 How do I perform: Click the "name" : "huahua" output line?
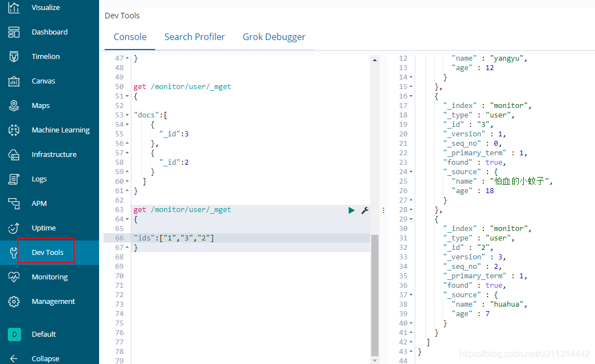pos(489,304)
